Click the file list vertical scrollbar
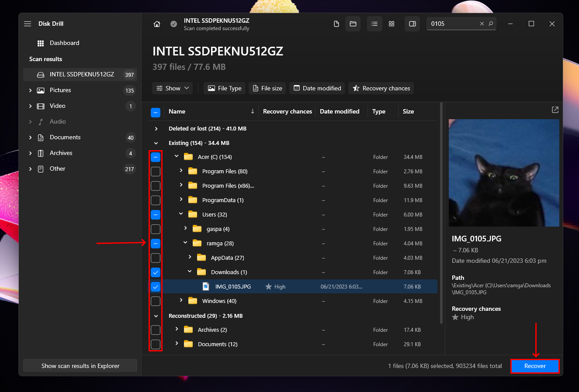The image size is (579, 392). 441,213
